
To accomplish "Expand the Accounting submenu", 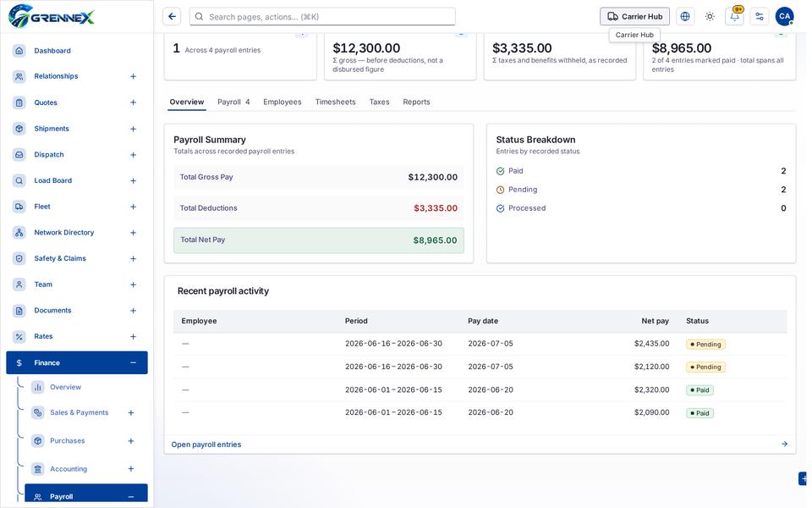I will coord(131,468).
